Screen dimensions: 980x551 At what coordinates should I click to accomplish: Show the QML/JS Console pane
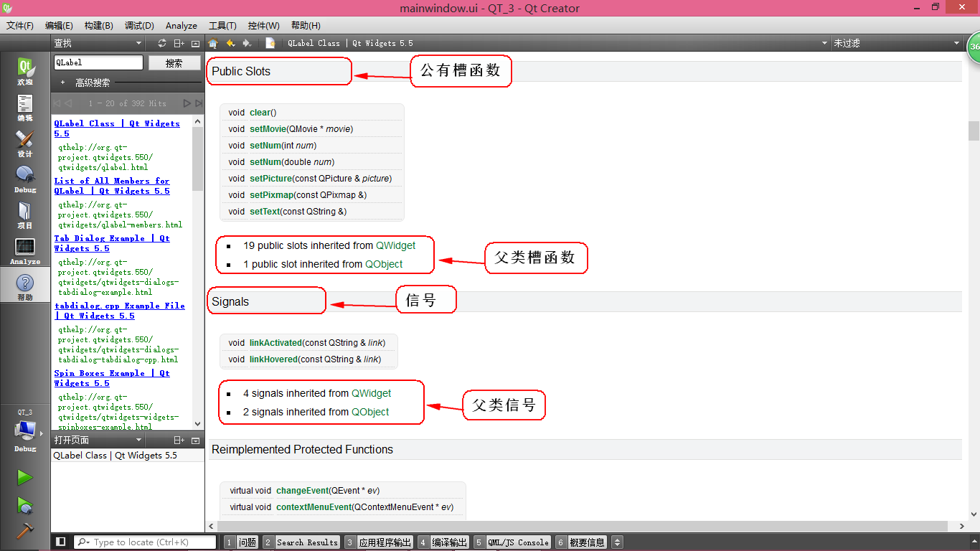(x=512, y=542)
